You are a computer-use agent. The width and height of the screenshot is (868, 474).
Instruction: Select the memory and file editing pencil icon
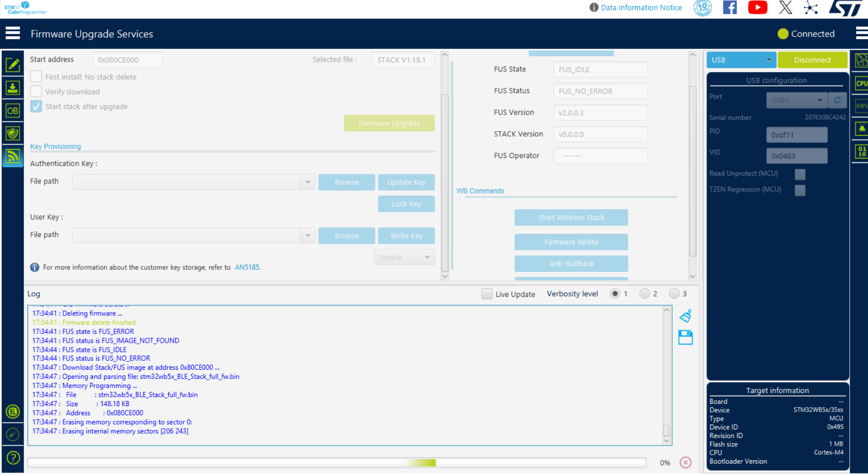tap(13, 65)
